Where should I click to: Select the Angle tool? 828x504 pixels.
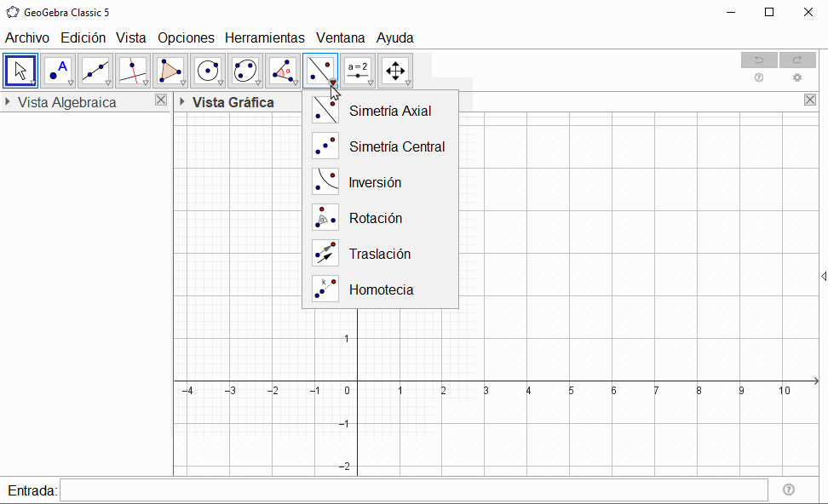(283, 71)
